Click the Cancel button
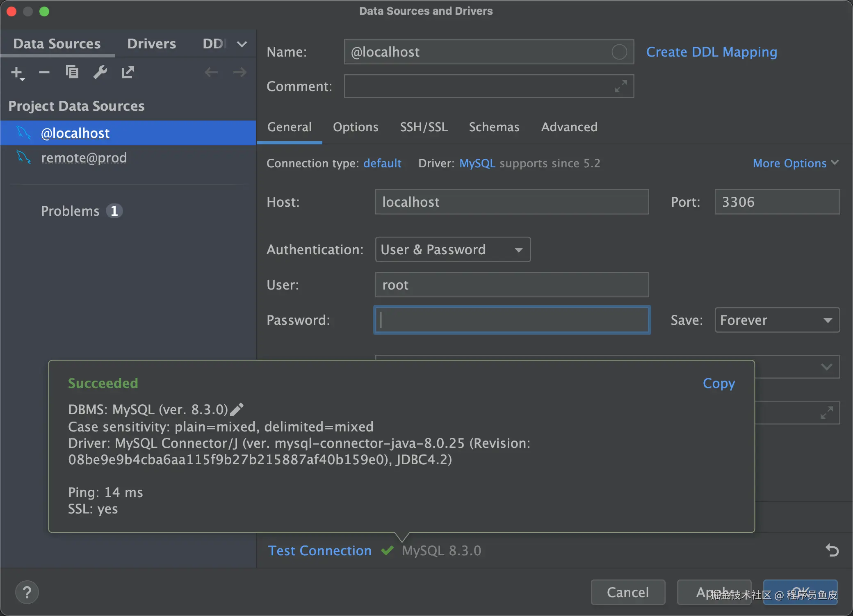Image resolution: width=853 pixels, height=616 pixels. (x=627, y=592)
